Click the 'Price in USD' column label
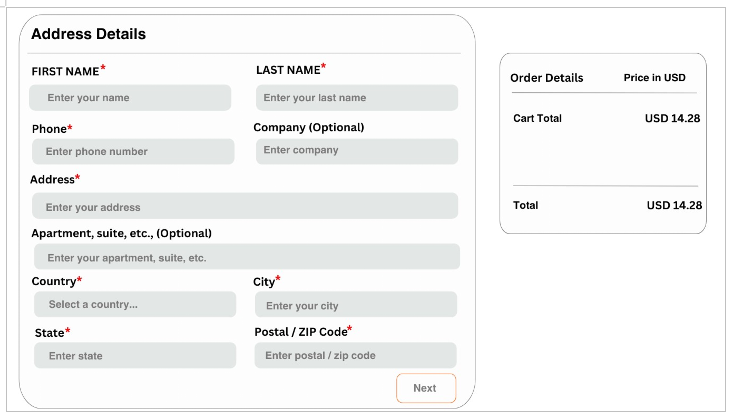The width and height of the screenshot is (732, 417). (x=654, y=78)
